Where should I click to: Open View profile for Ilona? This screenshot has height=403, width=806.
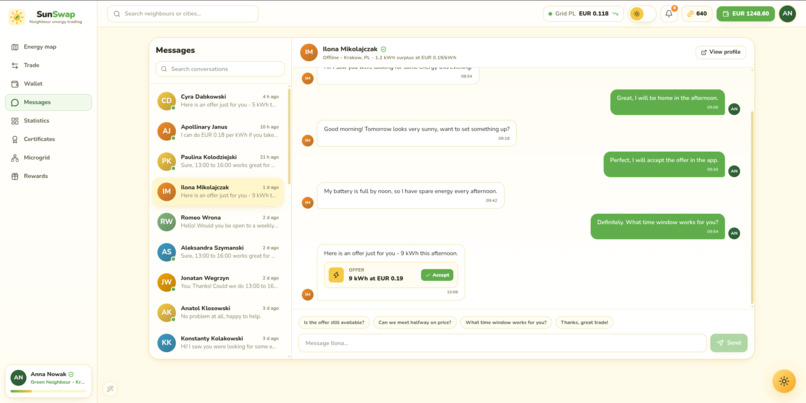pos(721,52)
